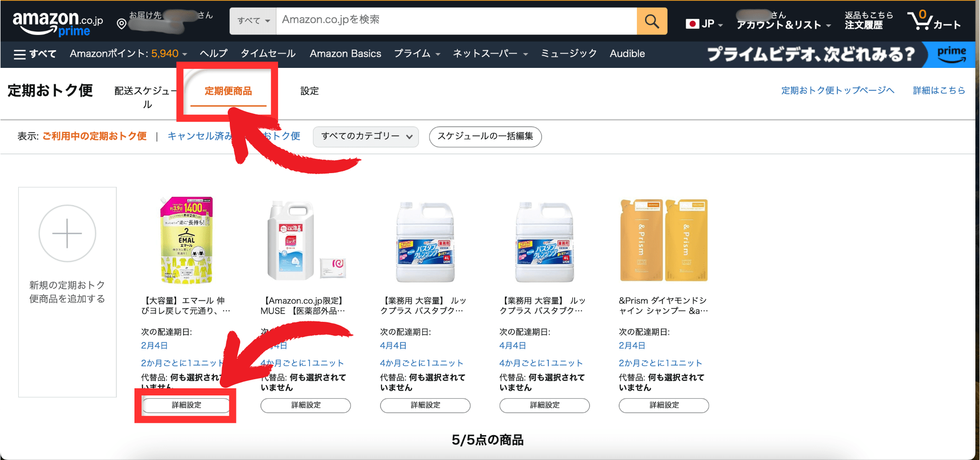
Task: Open the EMAL エマール product image
Action: (x=186, y=240)
